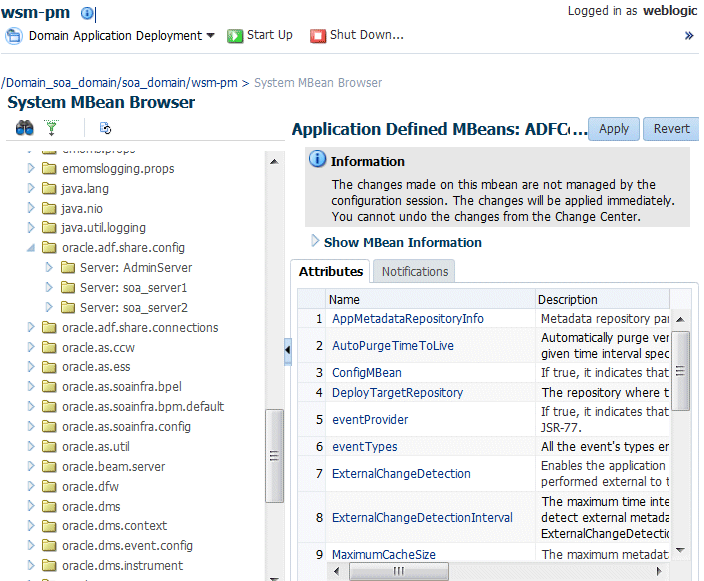704x581 pixels.
Task: Select oracle.dfw tree item
Action: pos(90,486)
